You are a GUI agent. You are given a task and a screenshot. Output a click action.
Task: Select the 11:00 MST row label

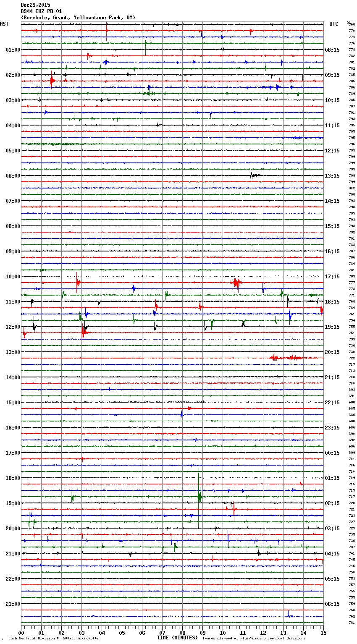[x=13, y=302]
